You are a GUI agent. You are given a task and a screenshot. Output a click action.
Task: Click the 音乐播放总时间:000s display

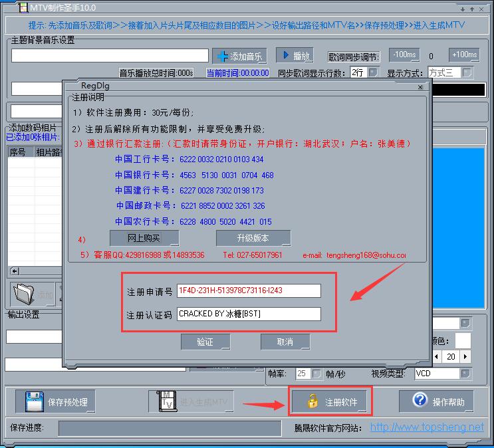[156, 73]
